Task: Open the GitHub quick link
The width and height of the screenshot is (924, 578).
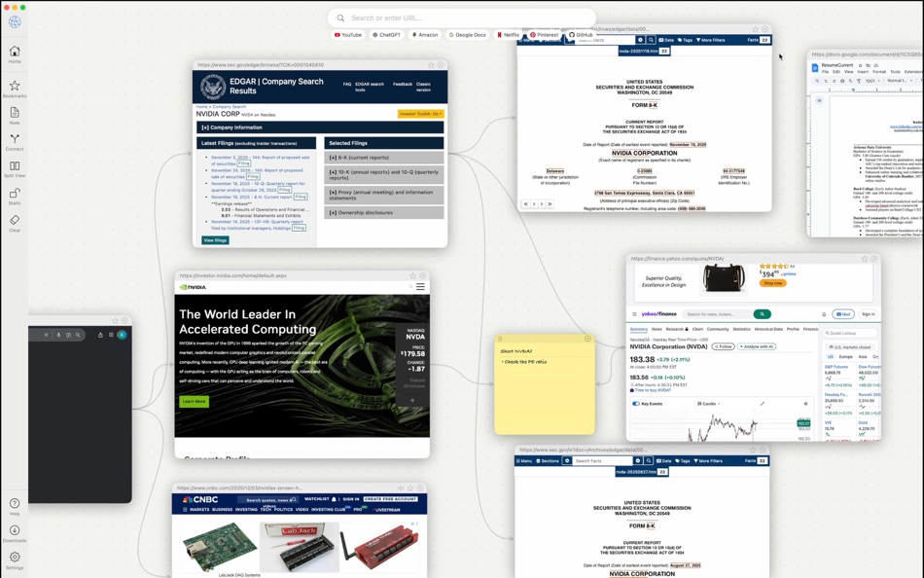Action: pyautogui.click(x=581, y=35)
